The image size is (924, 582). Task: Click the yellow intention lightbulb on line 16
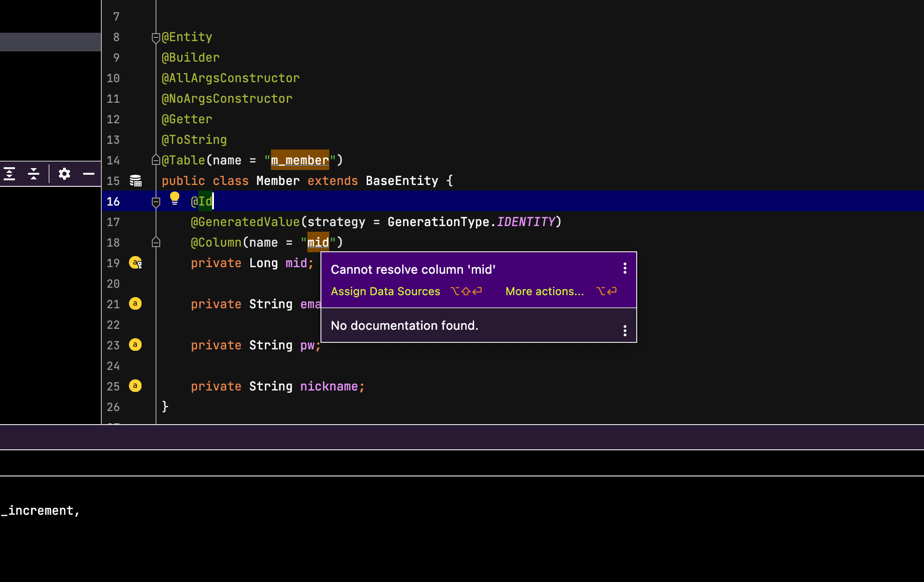175,199
